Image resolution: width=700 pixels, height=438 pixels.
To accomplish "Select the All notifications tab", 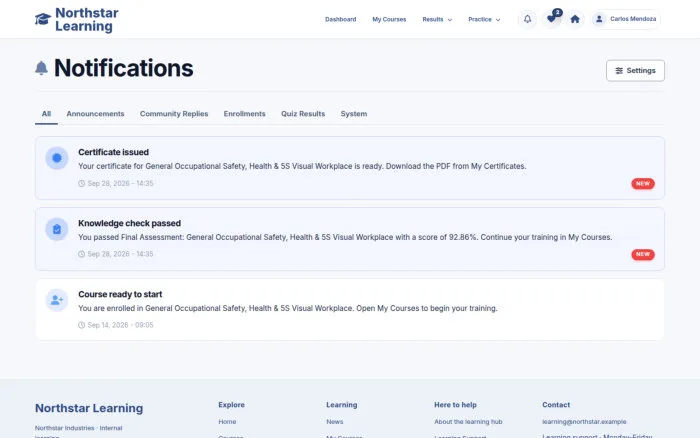I will (46, 114).
